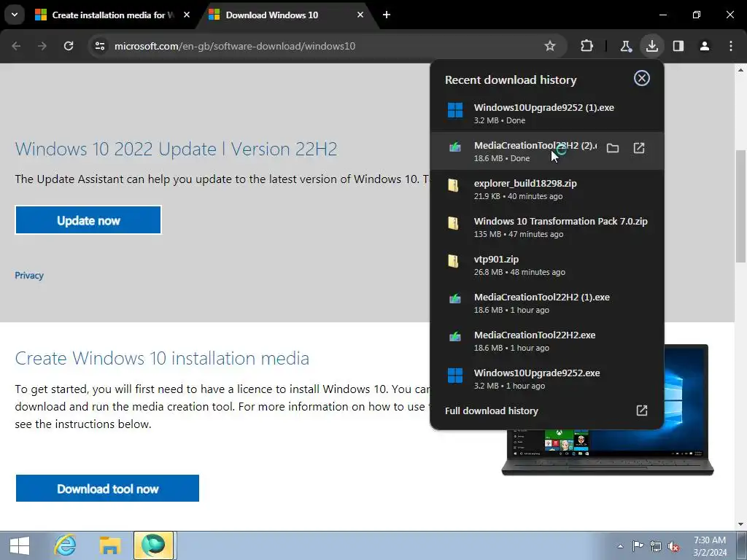This screenshot has height=560, width=747.
Task: Open a new browser tab
Action: click(x=387, y=15)
